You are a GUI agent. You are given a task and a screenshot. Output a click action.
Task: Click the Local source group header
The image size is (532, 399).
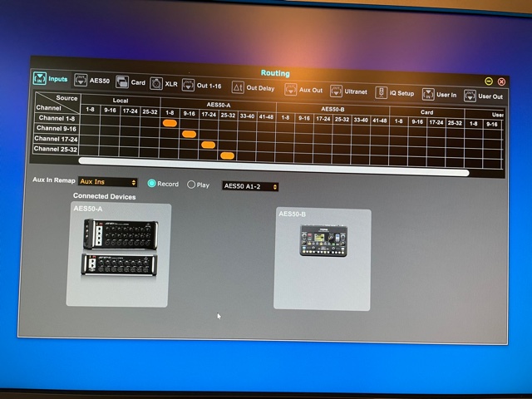point(121,101)
